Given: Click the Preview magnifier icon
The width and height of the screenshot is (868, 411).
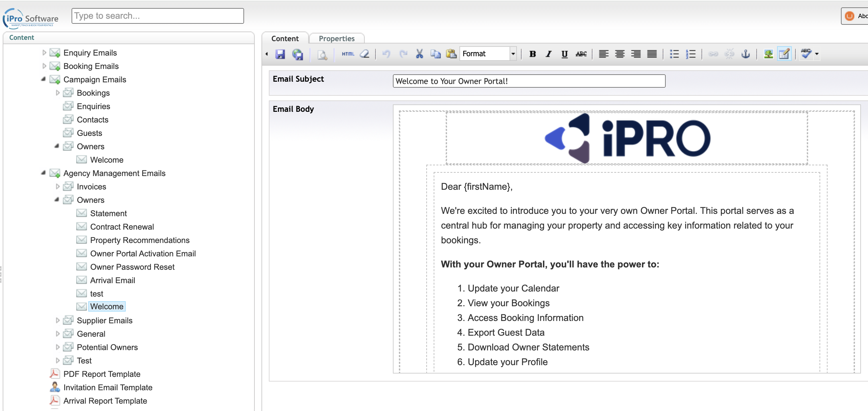Looking at the screenshot, I should 322,54.
